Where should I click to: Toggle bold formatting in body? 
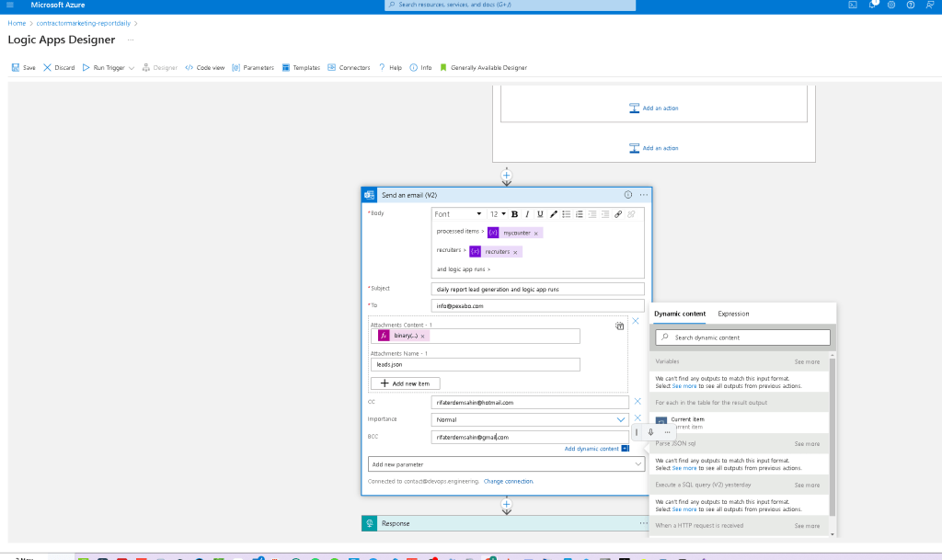[514, 214]
